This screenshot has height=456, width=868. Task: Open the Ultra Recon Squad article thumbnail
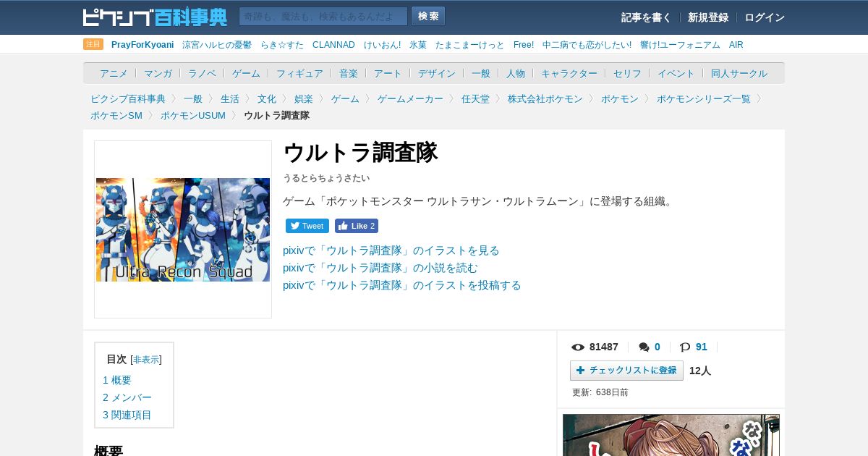[183, 229]
